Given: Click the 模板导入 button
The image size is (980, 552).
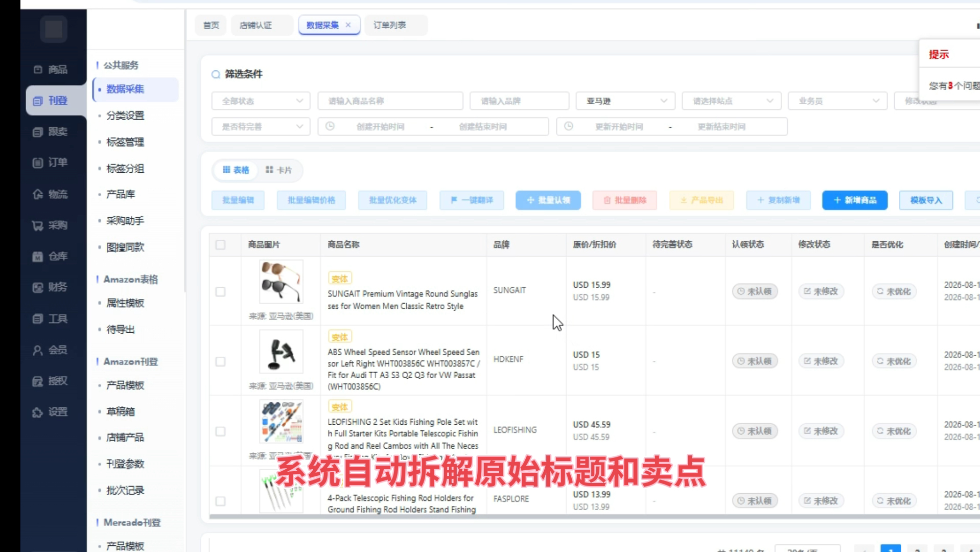Looking at the screenshot, I should (x=926, y=200).
